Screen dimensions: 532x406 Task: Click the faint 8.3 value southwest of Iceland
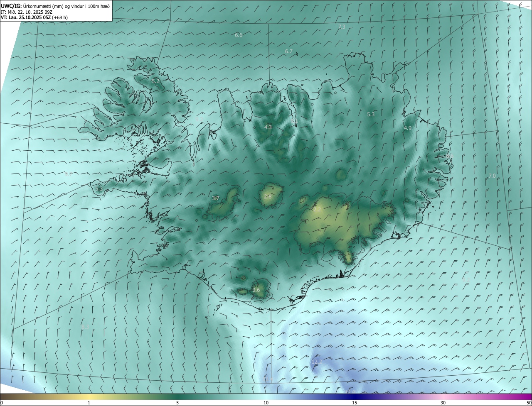[x=86, y=328]
